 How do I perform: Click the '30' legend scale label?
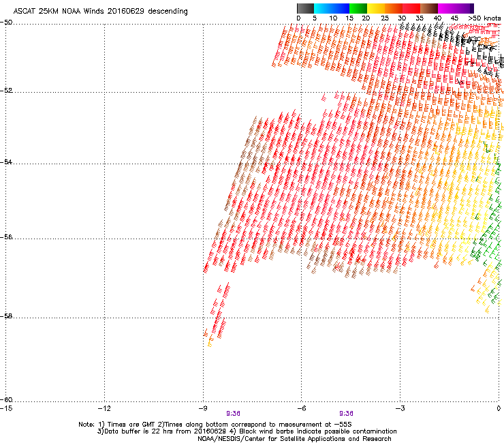tap(402, 18)
